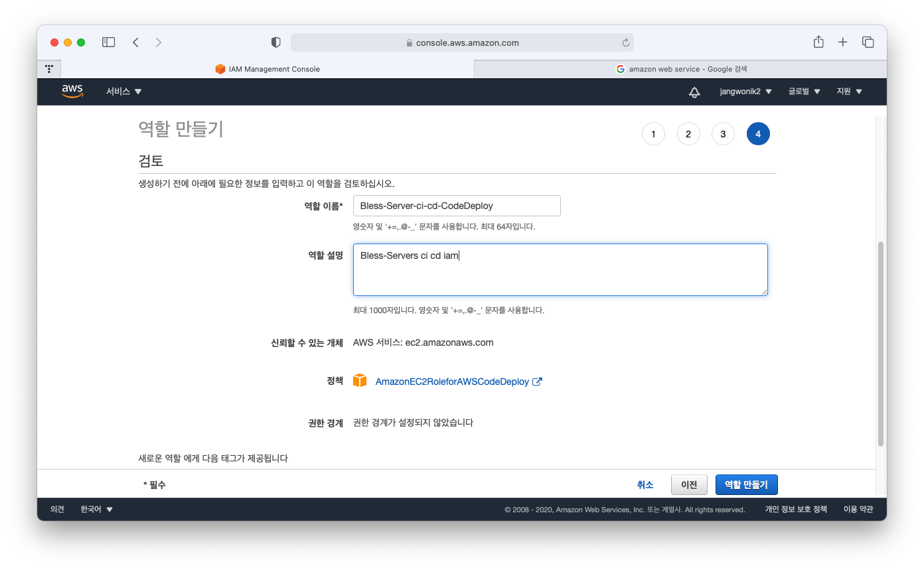Open the AmazonEC2RoleforAWSCodeDeploy policy link
The width and height of the screenshot is (924, 570).
click(452, 382)
